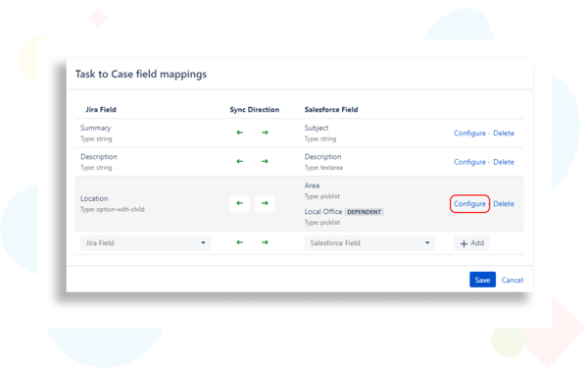The width and height of the screenshot is (588, 368).
Task: Toggle left sync arrow in Summary row
Action: click(240, 132)
